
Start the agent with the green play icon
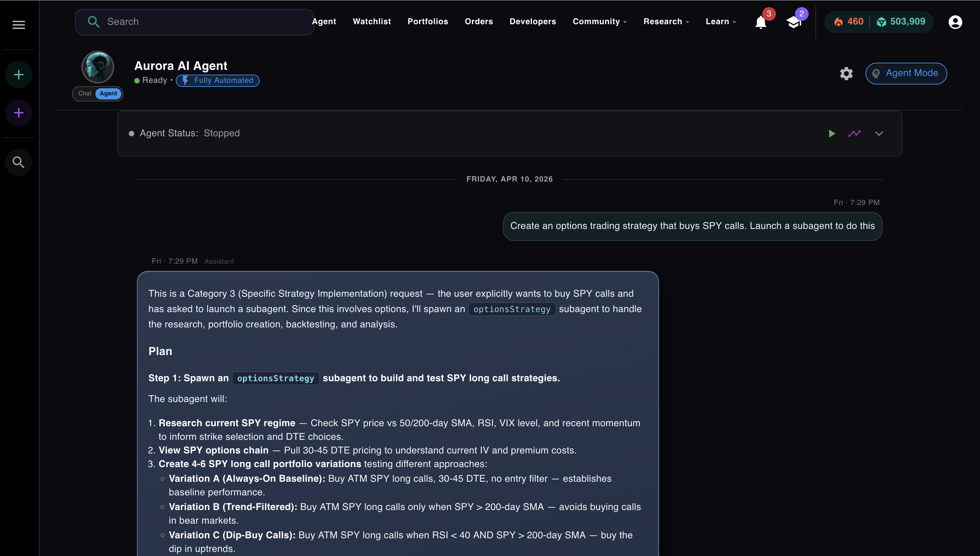832,133
